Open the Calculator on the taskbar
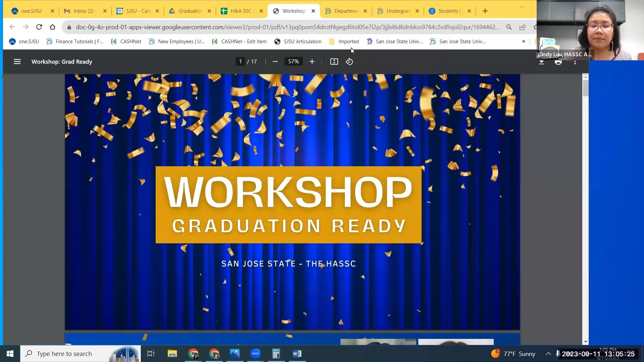The width and height of the screenshot is (644, 362). tap(276, 354)
